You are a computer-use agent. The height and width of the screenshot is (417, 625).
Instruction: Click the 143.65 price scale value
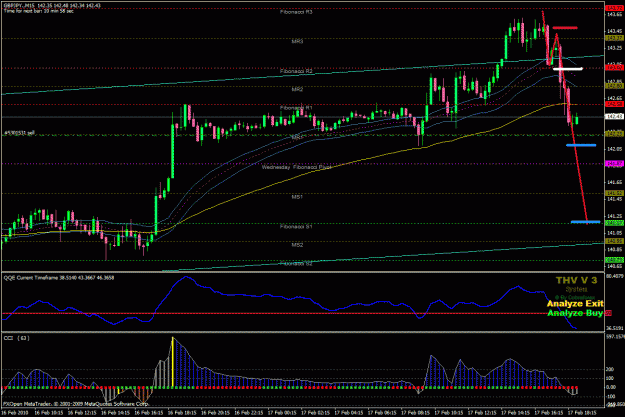615,14
